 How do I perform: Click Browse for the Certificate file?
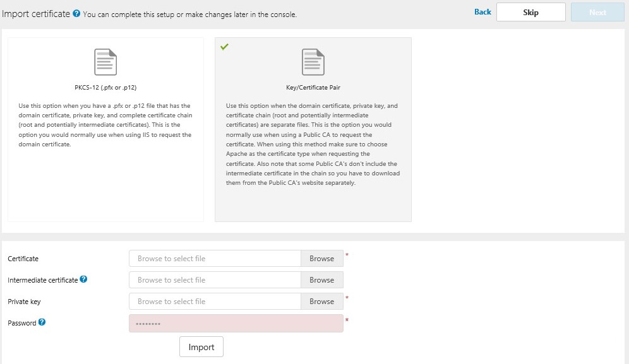(322, 258)
